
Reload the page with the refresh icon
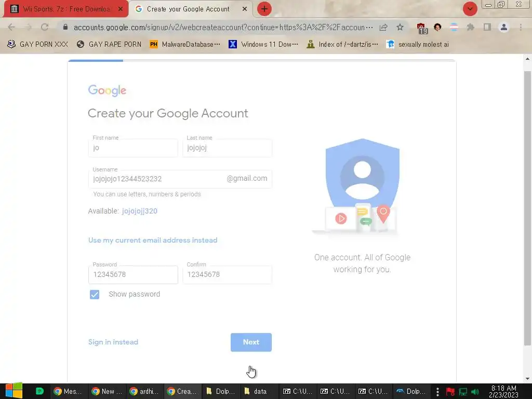45,27
